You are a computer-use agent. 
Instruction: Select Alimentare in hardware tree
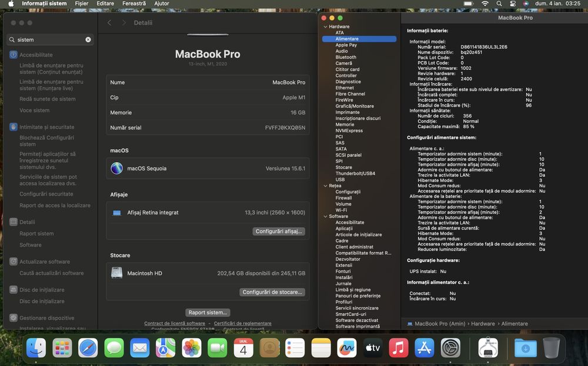(x=359, y=39)
